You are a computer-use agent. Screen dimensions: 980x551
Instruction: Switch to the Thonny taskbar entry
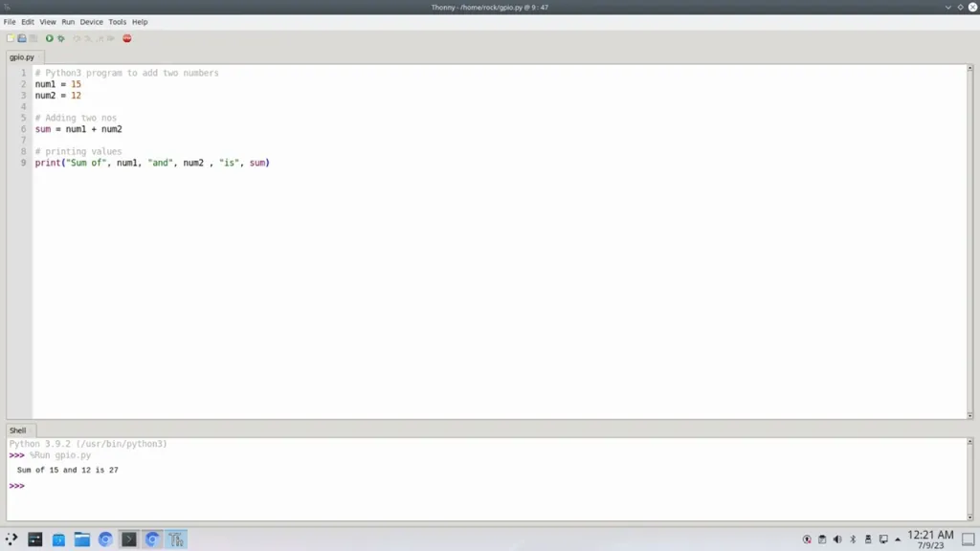(x=176, y=540)
